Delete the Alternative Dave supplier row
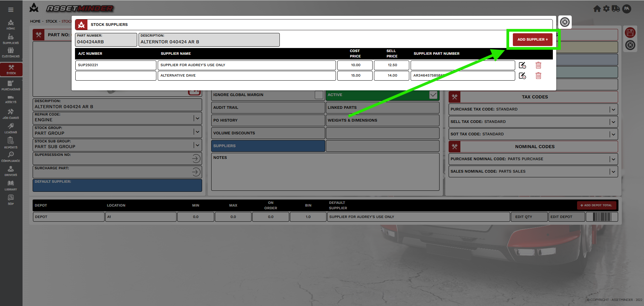644x306 pixels. (x=538, y=76)
